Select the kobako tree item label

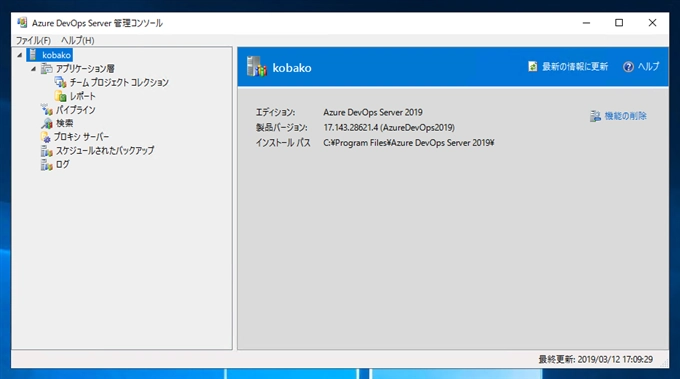tap(56, 55)
